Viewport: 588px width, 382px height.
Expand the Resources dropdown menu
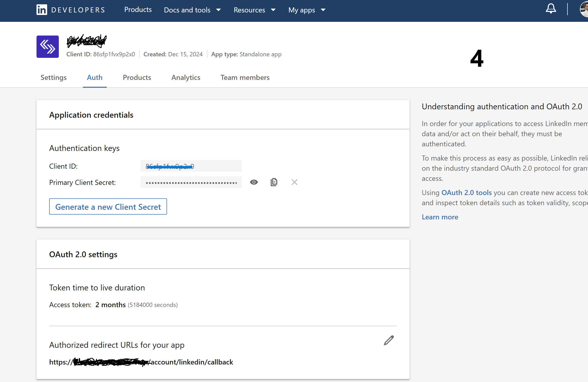pyautogui.click(x=254, y=10)
